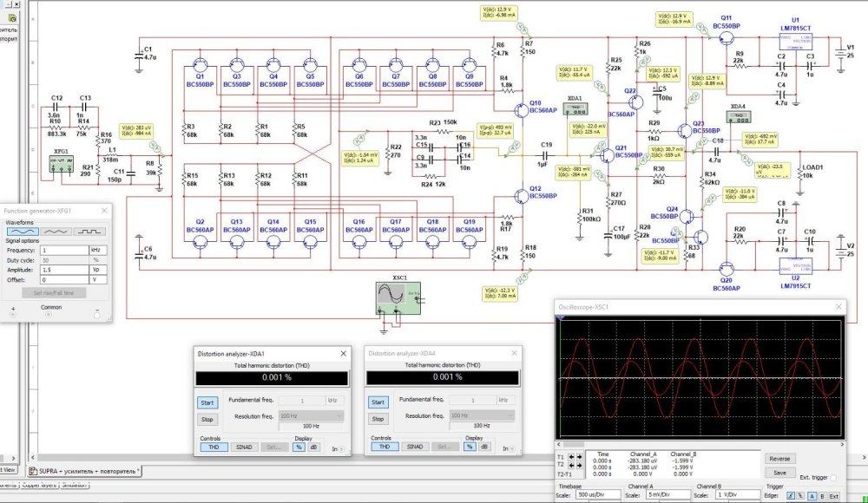Switch to the SUPRA schematic tab
The height and width of the screenshot is (503, 868).
point(84,470)
